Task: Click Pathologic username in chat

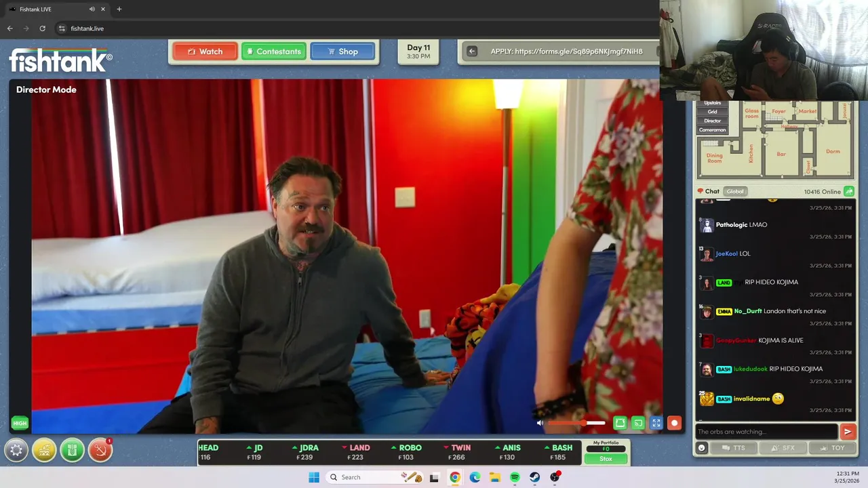Action: pos(731,224)
